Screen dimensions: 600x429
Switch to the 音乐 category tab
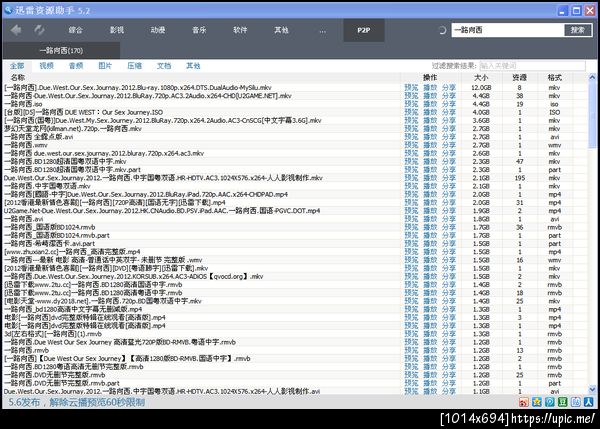199,30
